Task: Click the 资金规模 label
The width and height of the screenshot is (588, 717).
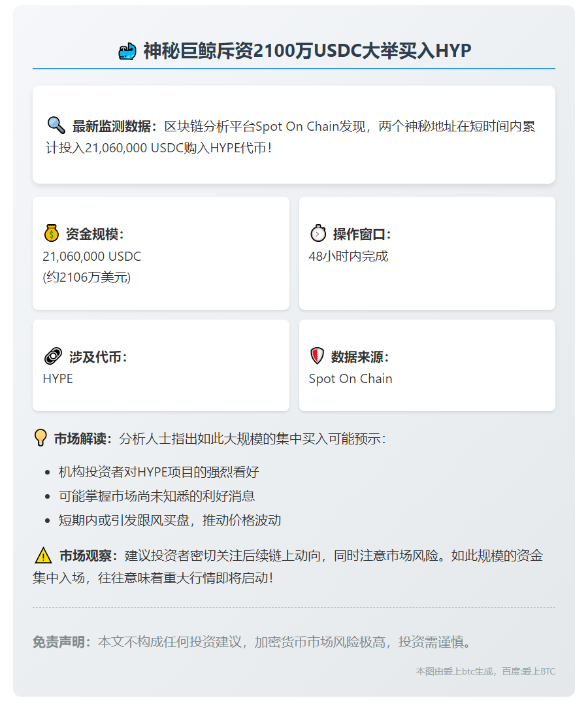Action: coord(91,234)
